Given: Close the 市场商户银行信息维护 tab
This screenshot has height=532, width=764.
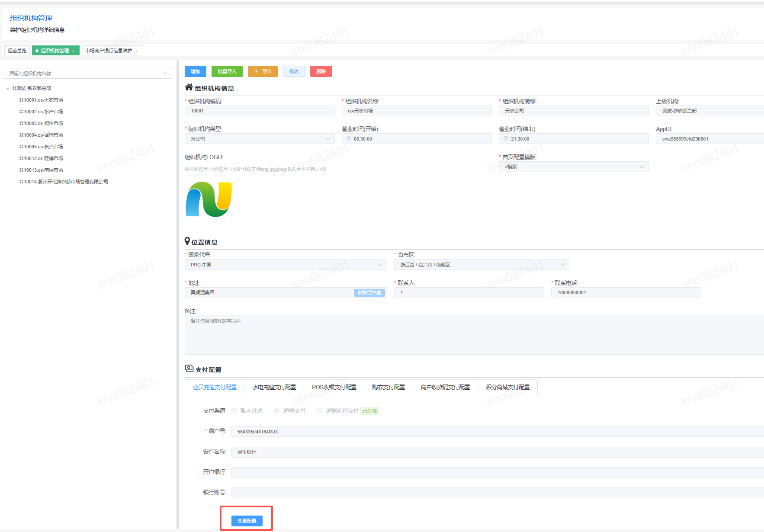Looking at the screenshot, I should tap(137, 51).
